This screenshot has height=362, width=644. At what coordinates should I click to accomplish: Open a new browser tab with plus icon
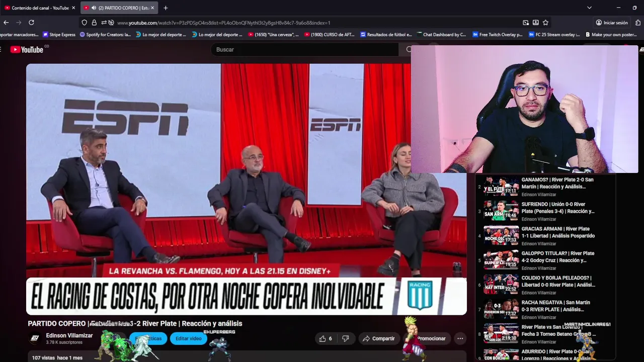[166, 8]
